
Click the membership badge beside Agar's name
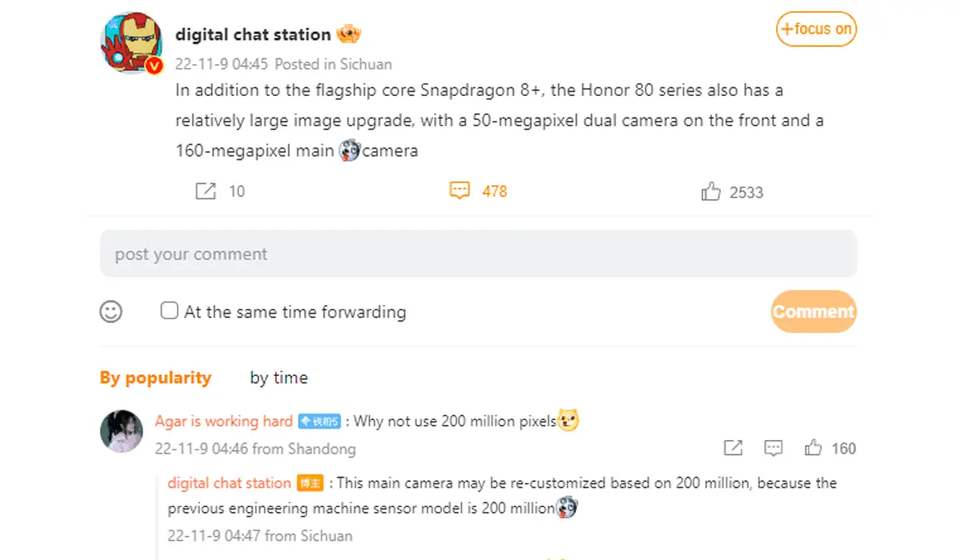tap(318, 420)
